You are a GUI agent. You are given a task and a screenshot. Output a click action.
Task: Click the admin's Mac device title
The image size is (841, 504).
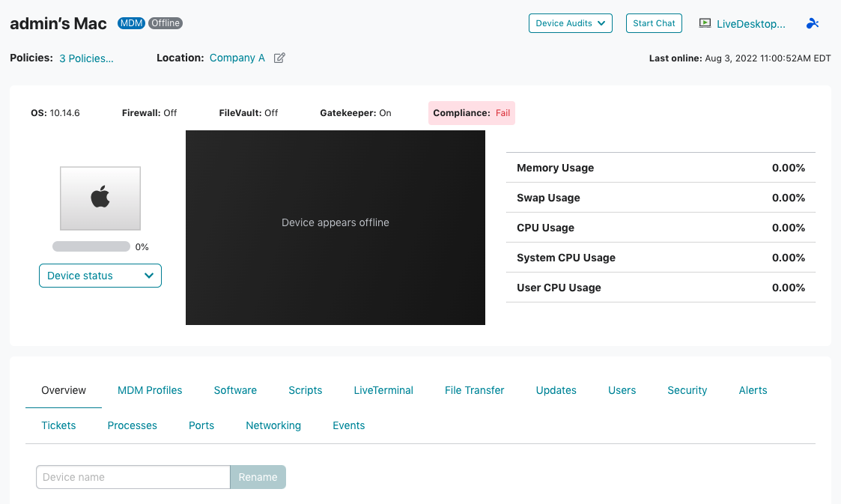pos(58,24)
